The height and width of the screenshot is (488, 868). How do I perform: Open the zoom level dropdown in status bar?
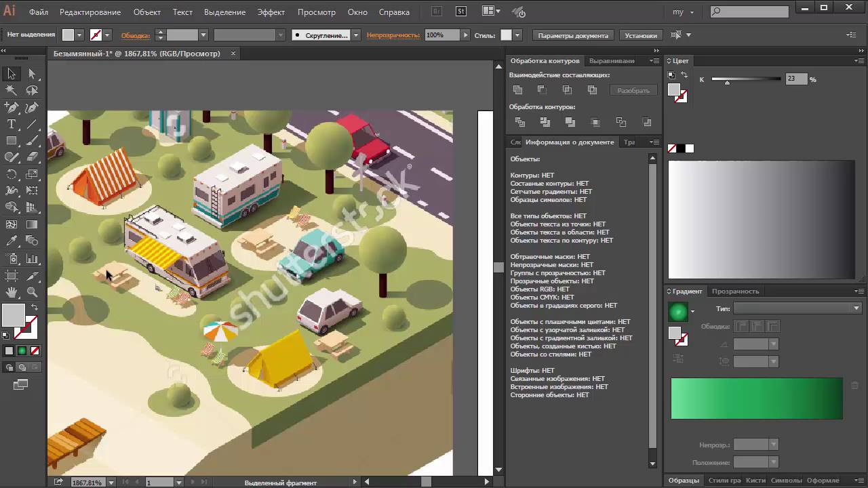[x=110, y=483]
